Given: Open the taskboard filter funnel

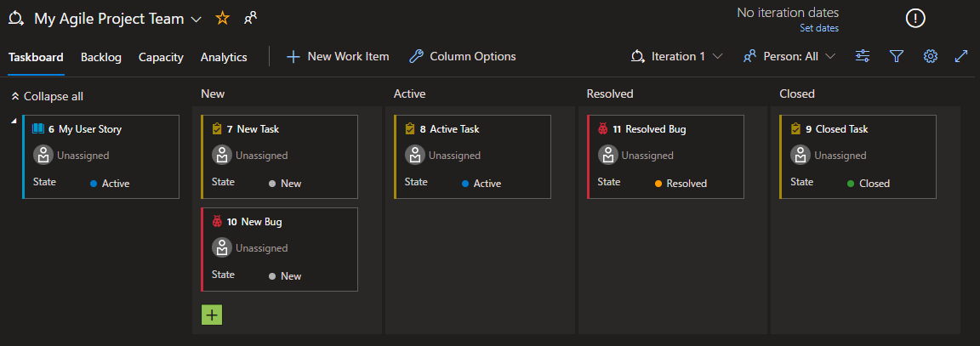Looking at the screenshot, I should [x=896, y=56].
